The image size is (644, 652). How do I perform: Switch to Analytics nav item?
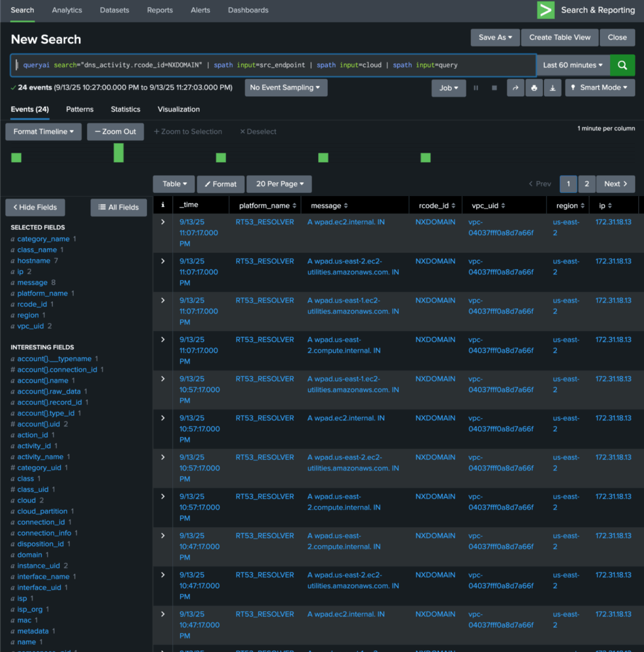[x=67, y=10]
